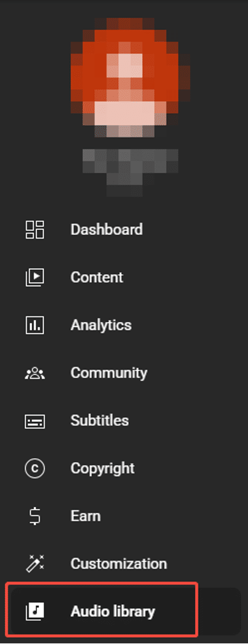The image size is (248, 644).
Task: Select the Customization menu entry
Action: pyautogui.click(x=119, y=564)
